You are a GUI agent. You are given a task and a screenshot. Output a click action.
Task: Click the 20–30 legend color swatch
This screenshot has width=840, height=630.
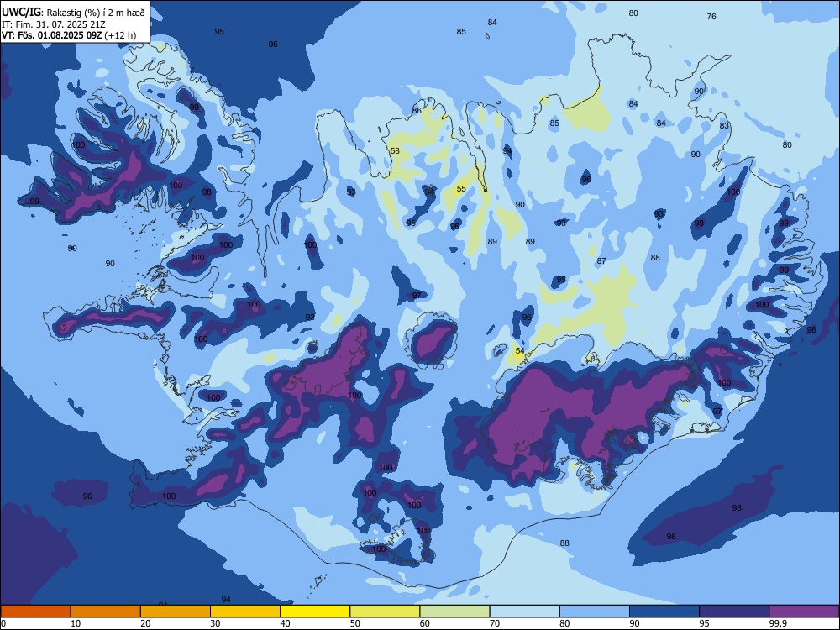[x=176, y=612]
